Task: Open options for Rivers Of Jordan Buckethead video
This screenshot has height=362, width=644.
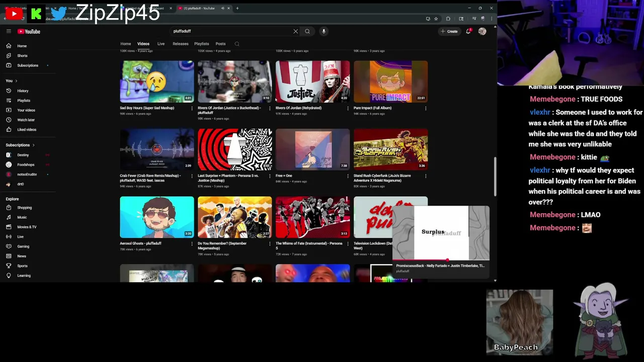Action: [270, 108]
